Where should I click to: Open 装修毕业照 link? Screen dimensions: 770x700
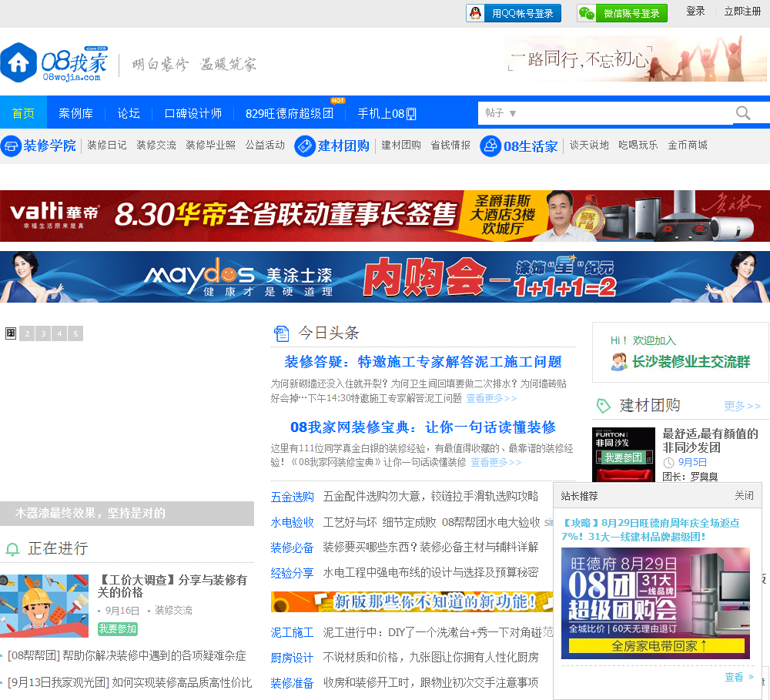pos(211,145)
